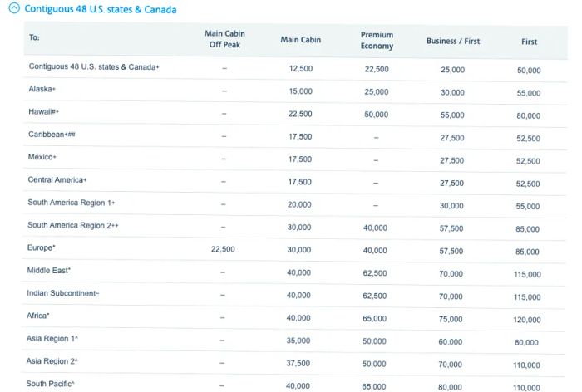Click the Business / First column header
Screen dimensions: 582x392
click(x=453, y=42)
